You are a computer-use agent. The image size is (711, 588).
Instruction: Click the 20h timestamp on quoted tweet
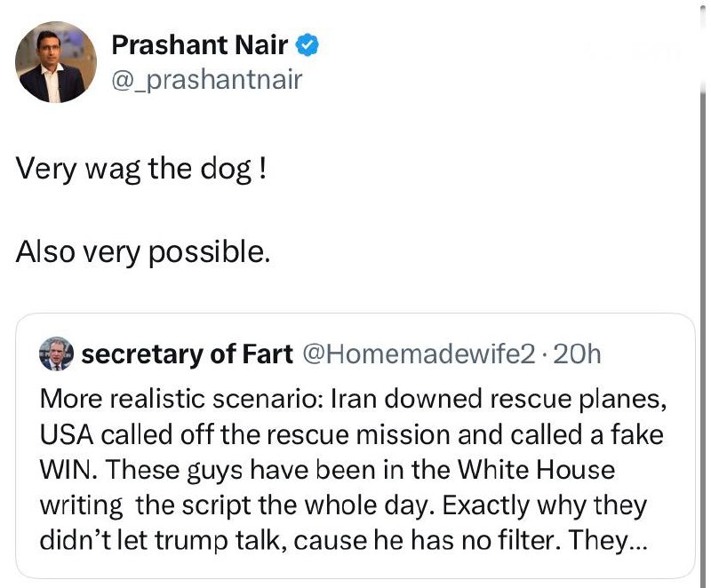point(579,354)
